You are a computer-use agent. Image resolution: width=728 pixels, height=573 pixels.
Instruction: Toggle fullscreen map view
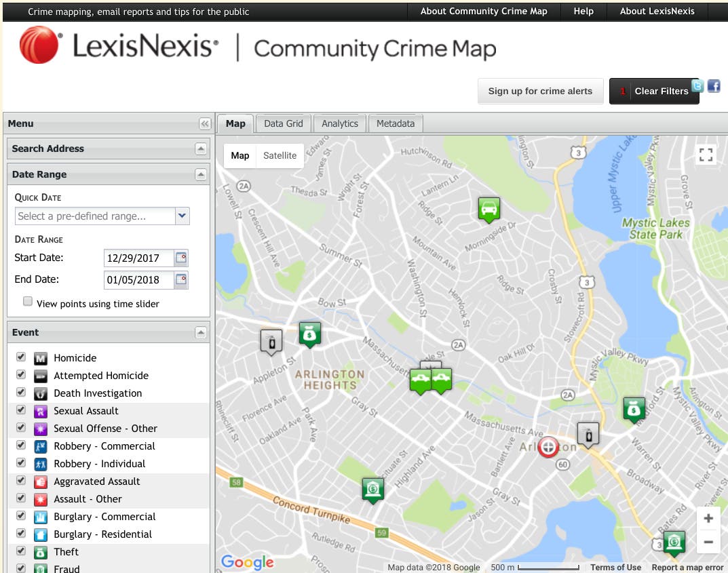coord(706,155)
